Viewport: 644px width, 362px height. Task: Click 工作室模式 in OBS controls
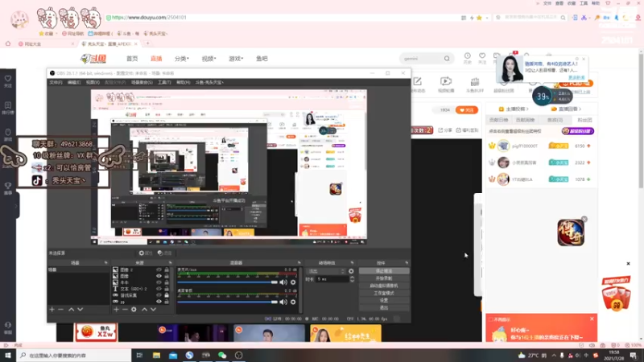click(x=384, y=293)
